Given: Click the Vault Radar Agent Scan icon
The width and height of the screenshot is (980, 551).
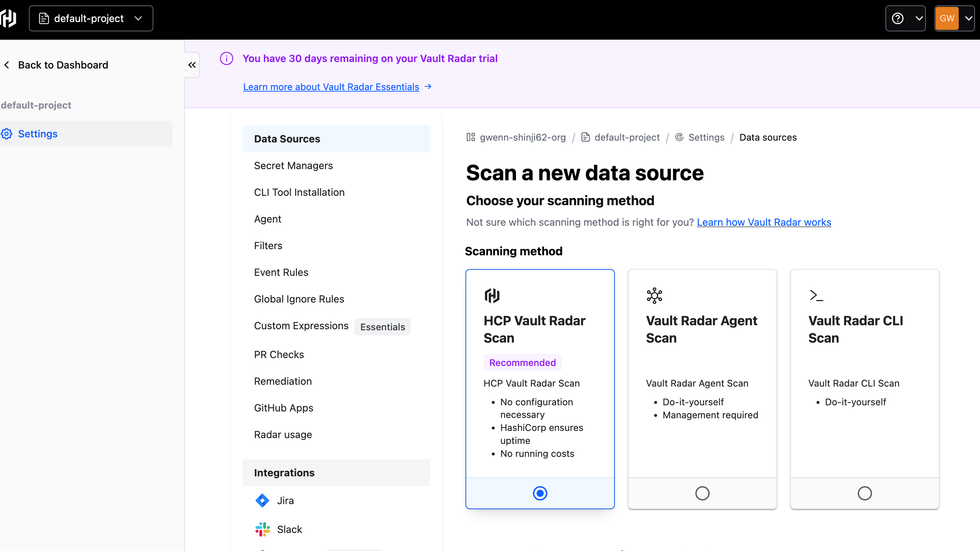Looking at the screenshot, I should point(654,295).
